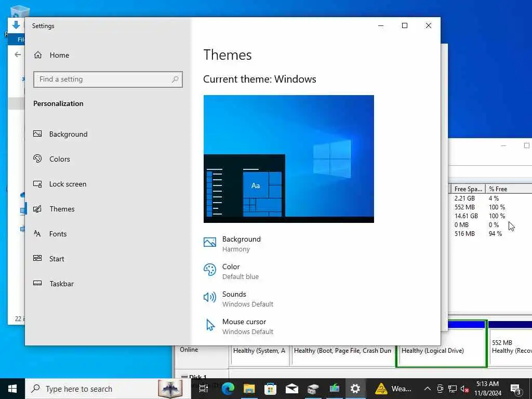Go to Settings Home
The width and height of the screenshot is (532, 399).
click(51, 55)
